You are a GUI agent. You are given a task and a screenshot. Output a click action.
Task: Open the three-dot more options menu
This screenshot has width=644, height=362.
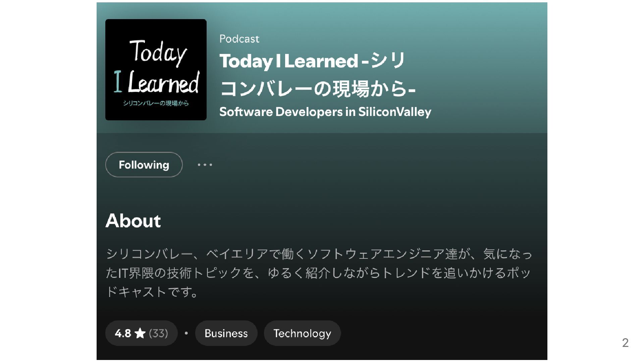205,165
